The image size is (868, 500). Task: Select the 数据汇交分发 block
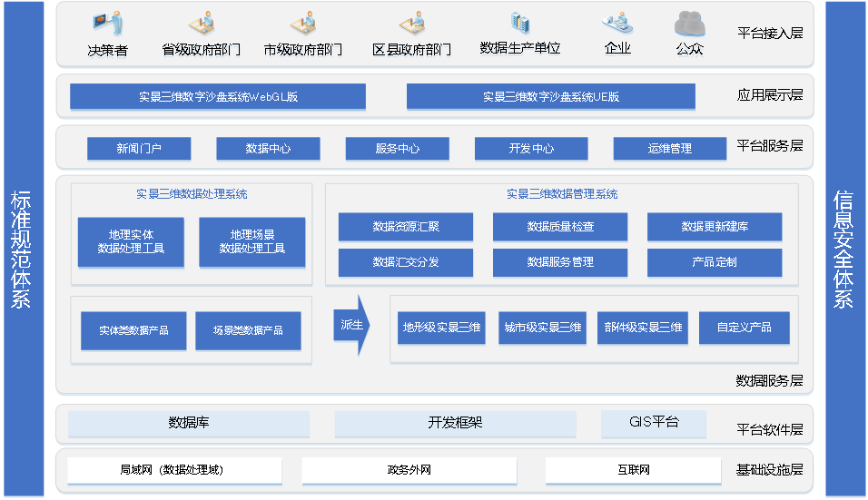tap(406, 262)
